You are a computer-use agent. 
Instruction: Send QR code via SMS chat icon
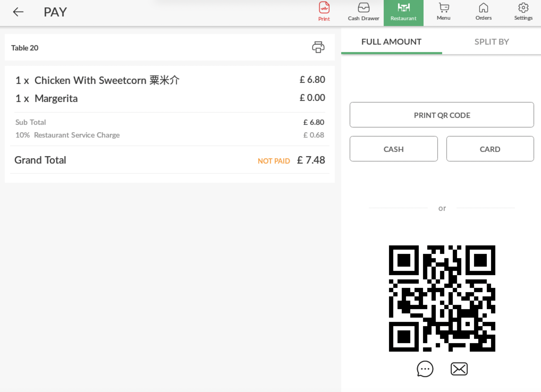pos(425,369)
